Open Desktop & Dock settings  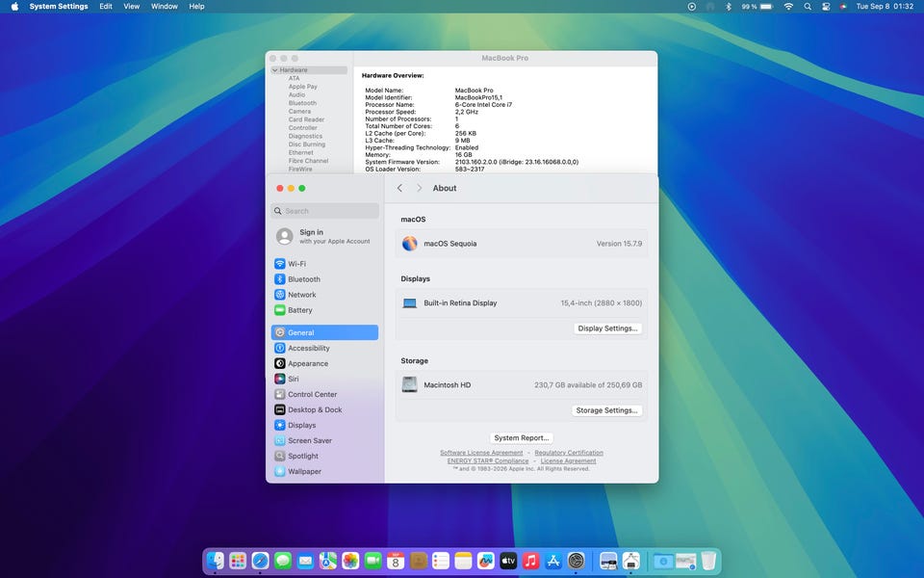[324, 409]
